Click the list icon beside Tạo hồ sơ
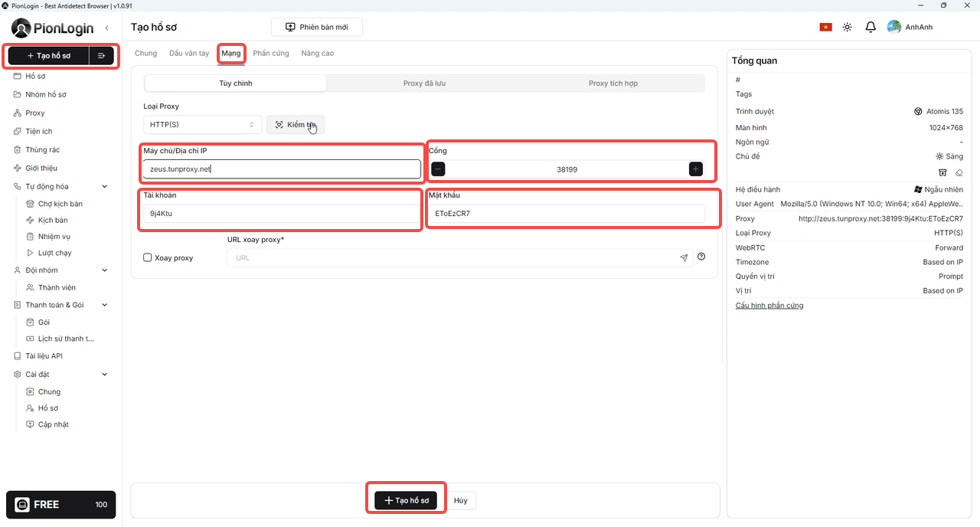The width and height of the screenshot is (980, 527). pos(102,56)
